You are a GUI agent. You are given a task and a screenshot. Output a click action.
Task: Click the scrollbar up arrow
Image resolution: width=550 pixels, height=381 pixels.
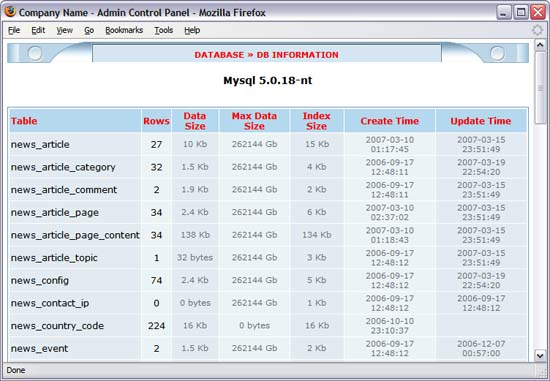click(540, 45)
